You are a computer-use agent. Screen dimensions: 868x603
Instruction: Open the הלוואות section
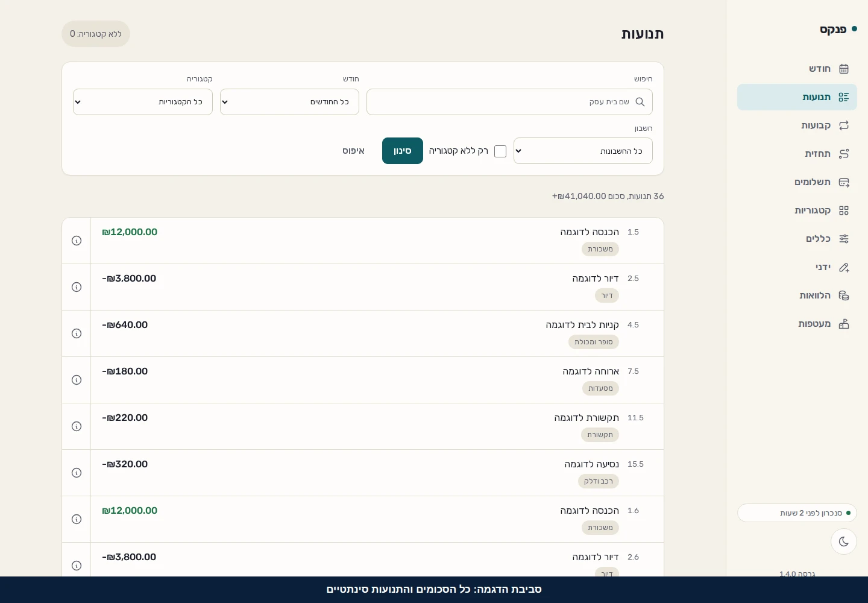click(797, 295)
